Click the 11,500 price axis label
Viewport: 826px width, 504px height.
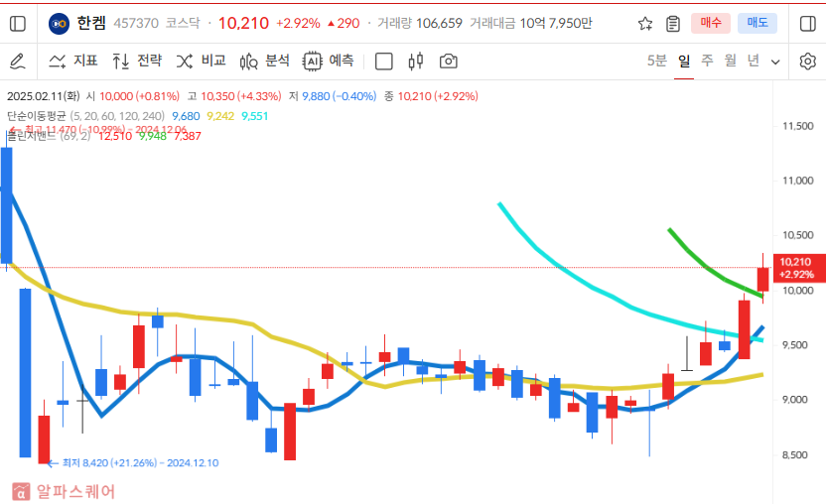(797, 126)
